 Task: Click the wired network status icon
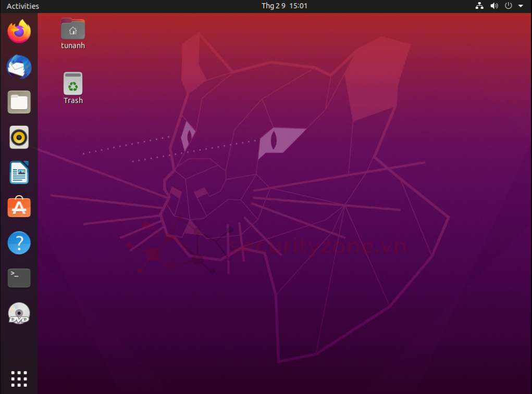coord(479,6)
